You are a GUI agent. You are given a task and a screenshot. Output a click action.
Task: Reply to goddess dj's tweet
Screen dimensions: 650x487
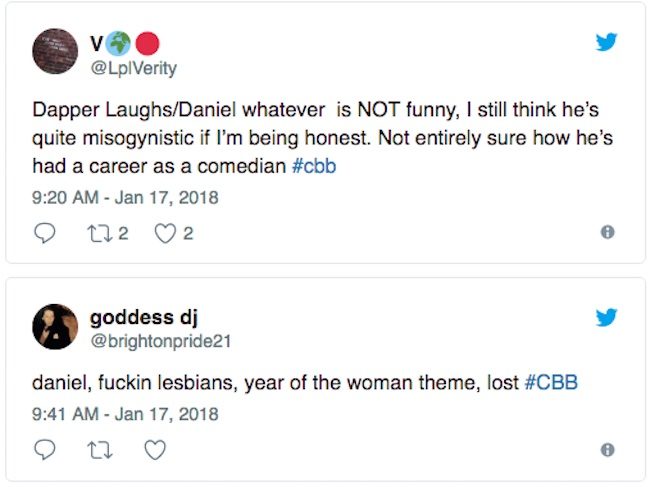[45, 450]
